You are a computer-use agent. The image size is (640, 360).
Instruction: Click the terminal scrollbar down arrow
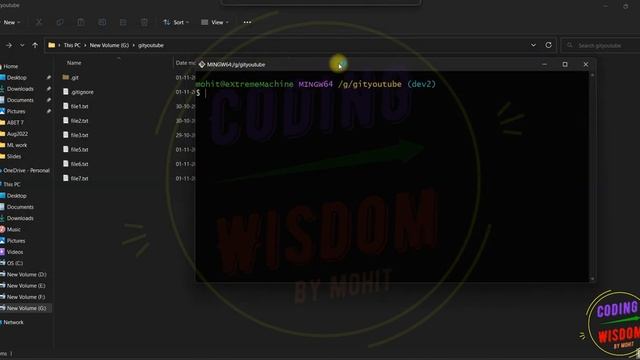(x=592, y=279)
